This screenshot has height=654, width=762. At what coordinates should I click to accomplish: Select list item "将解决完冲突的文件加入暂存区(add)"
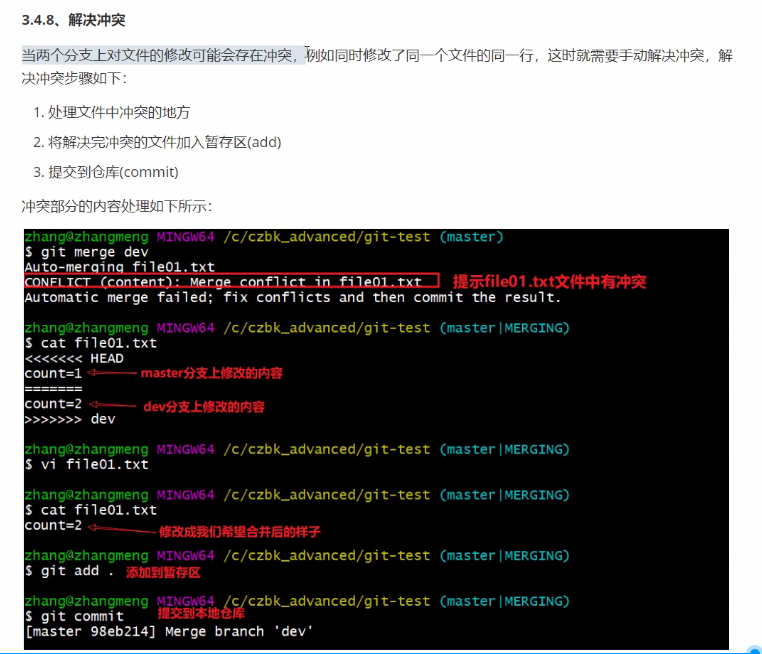164,142
